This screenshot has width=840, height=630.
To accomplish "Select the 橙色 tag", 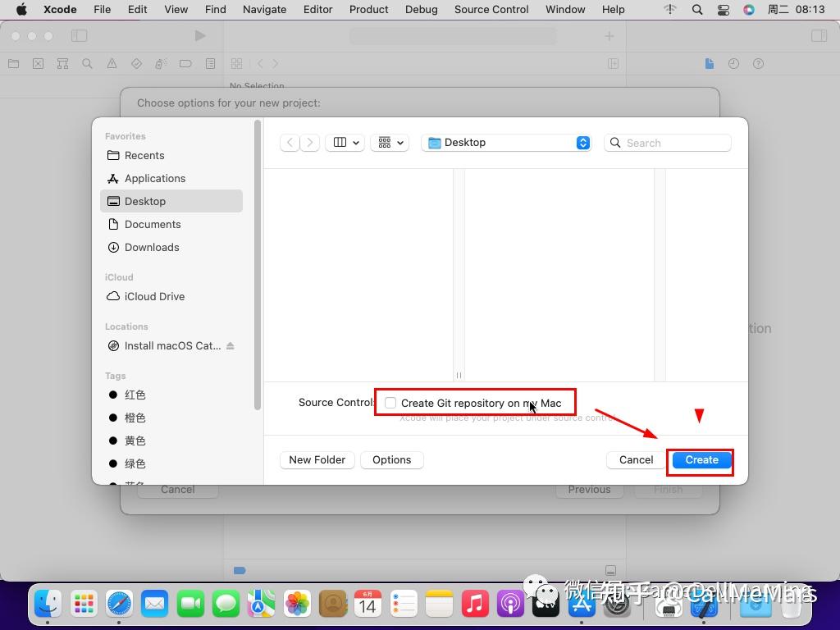I will 171,418.
